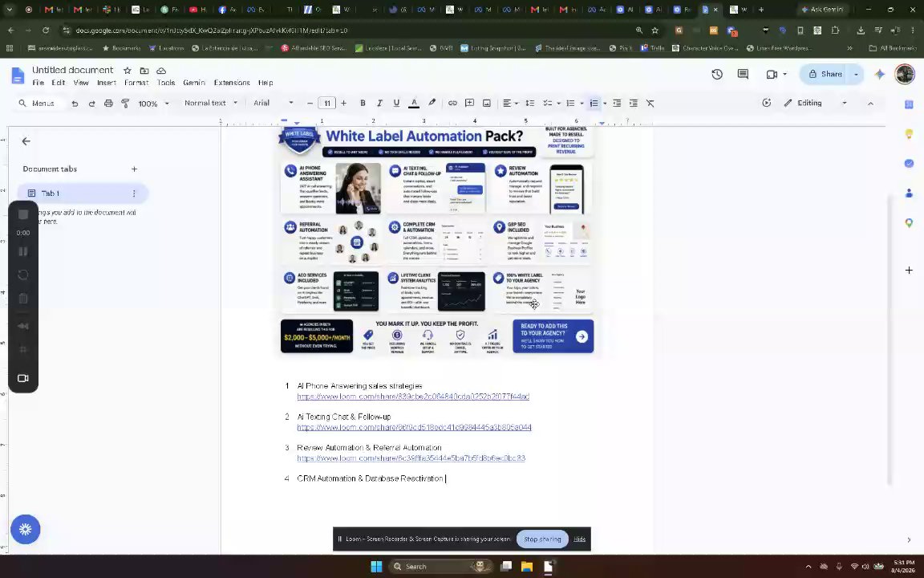
Task: Open version history clock icon
Action: tap(717, 75)
